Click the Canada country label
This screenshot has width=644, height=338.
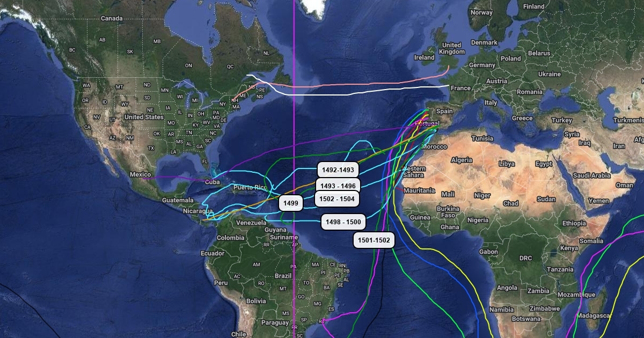point(112,18)
